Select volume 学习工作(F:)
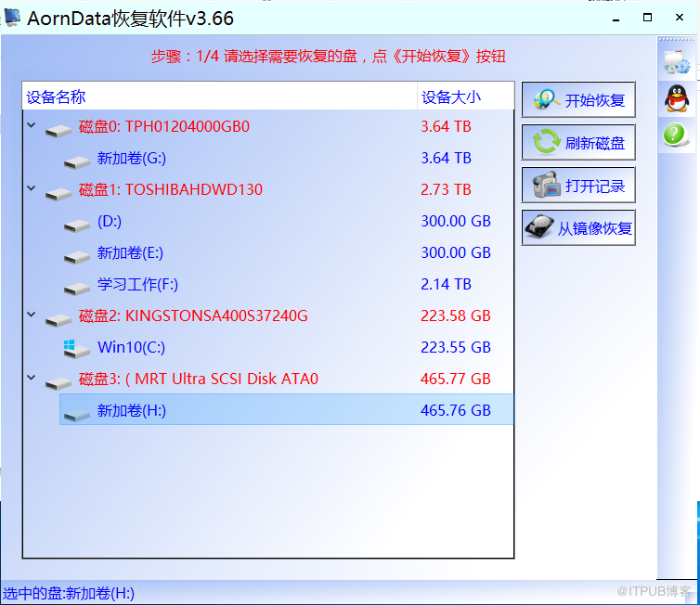700x605 pixels. [x=137, y=284]
